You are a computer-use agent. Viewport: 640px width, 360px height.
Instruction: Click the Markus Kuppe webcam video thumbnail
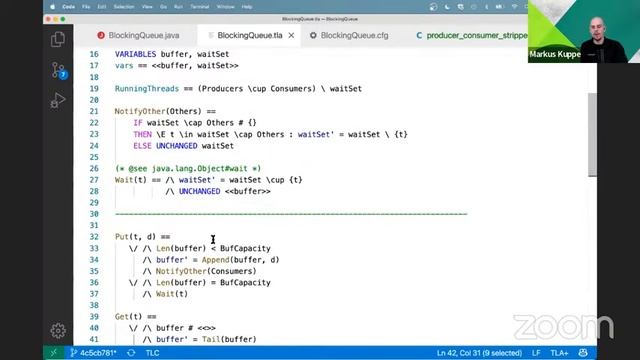tap(584, 31)
